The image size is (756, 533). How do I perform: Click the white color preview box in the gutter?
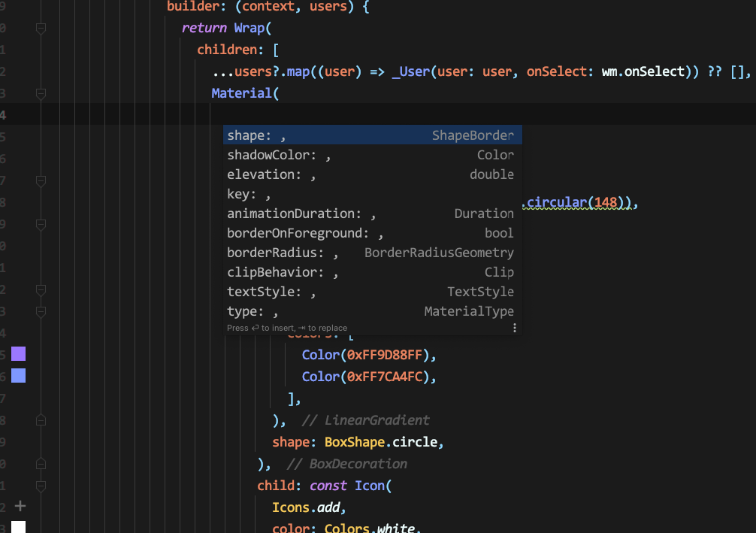tap(19, 526)
